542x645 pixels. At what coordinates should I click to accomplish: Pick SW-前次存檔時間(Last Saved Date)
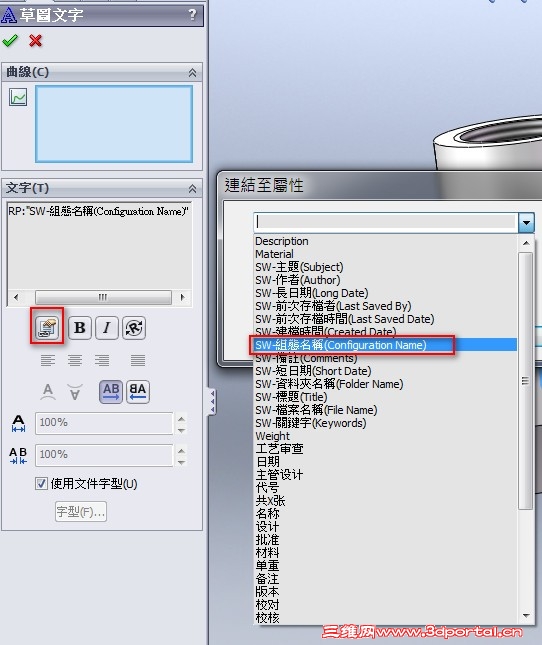coord(345,319)
